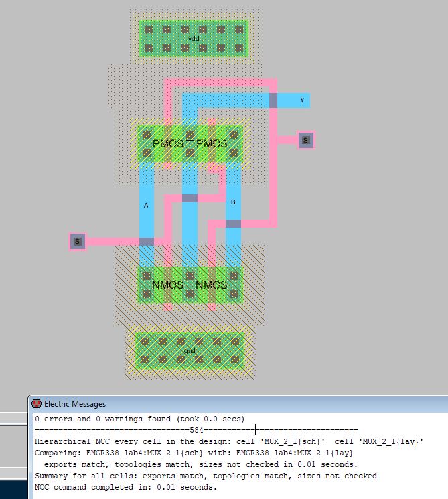Image resolution: width=448 pixels, height=499 pixels.
Task: Click the A label on the blue wire
Action: [x=146, y=206]
